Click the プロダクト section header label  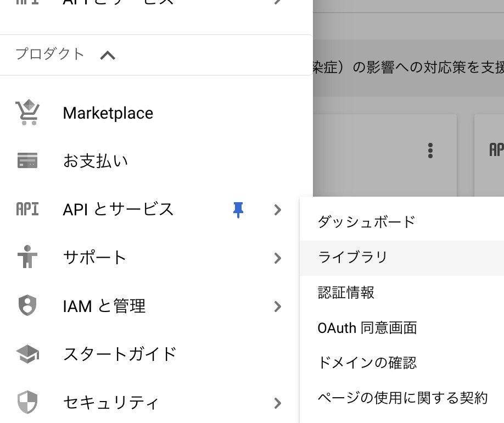[x=50, y=54]
